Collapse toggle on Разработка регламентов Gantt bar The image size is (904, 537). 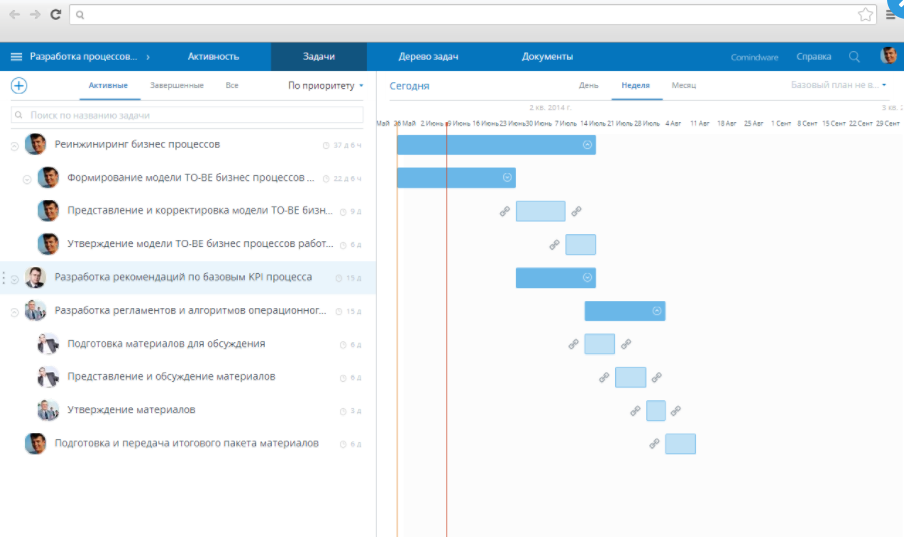tap(656, 311)
